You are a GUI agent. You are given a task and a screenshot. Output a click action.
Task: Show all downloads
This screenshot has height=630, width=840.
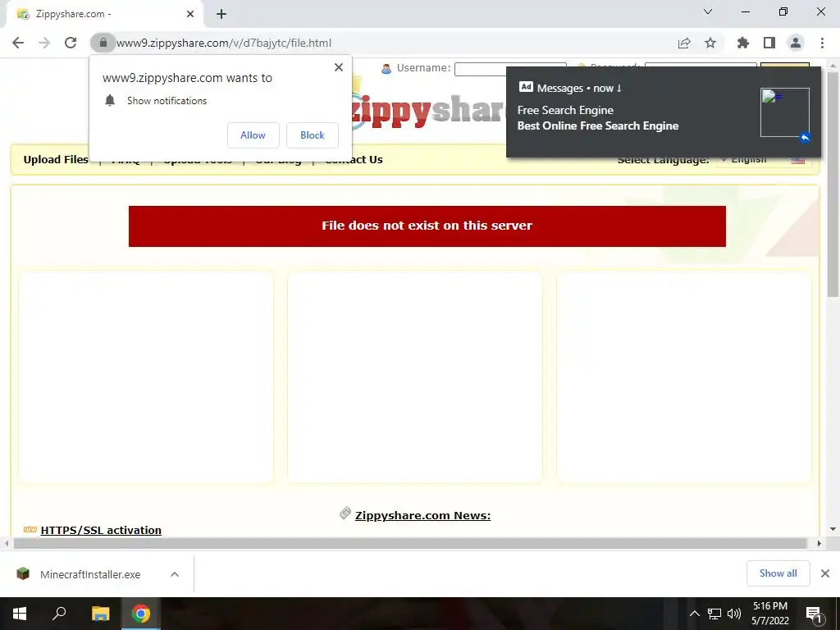pos(778,573)
